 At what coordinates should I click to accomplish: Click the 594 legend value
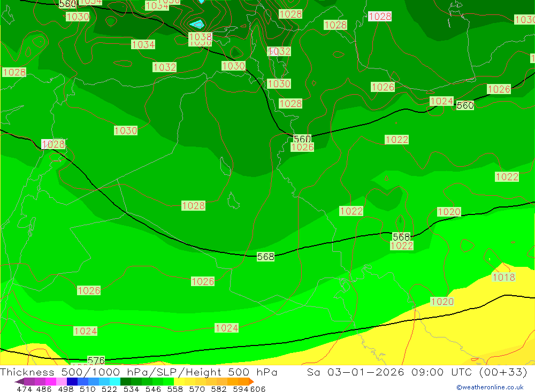pyautogui.click(x=241, y=389)
